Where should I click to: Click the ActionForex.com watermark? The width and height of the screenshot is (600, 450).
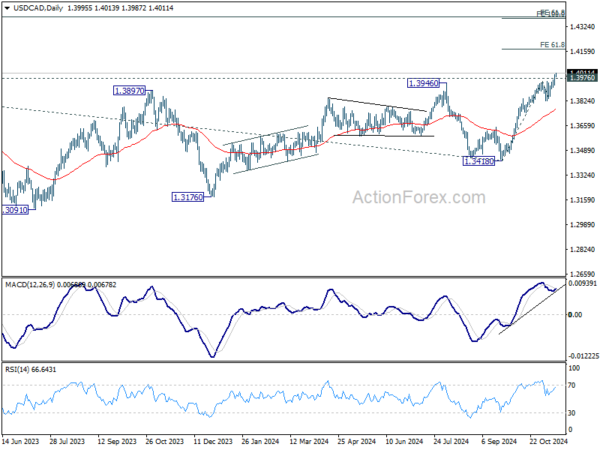(419, 197)
